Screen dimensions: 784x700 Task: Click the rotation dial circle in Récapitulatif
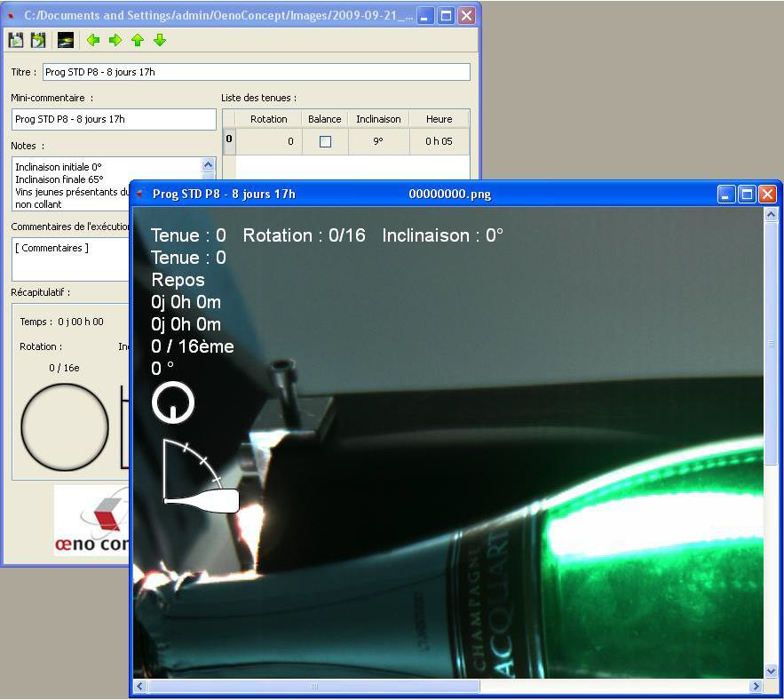click(x=65, y=426)
